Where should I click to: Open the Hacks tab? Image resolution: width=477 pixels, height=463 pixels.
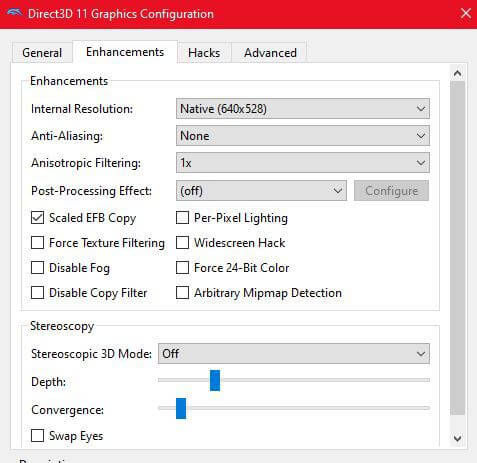click(x=204, y=53)
